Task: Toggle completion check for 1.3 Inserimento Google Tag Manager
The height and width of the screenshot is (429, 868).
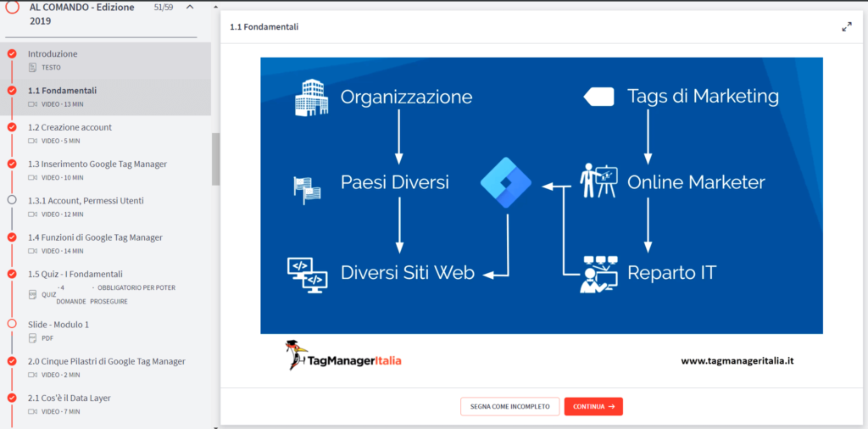Action: 12,164
